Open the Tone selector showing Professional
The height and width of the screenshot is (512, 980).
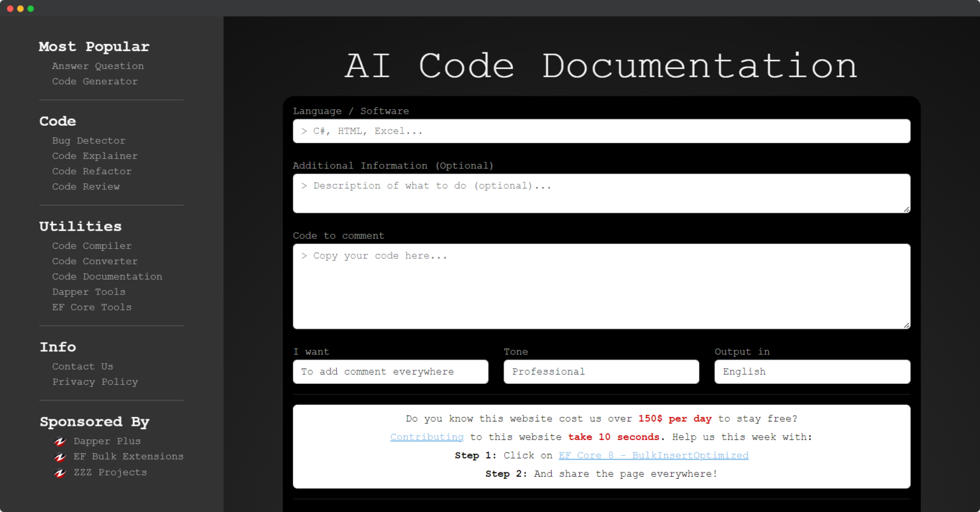tap(600, 372)
